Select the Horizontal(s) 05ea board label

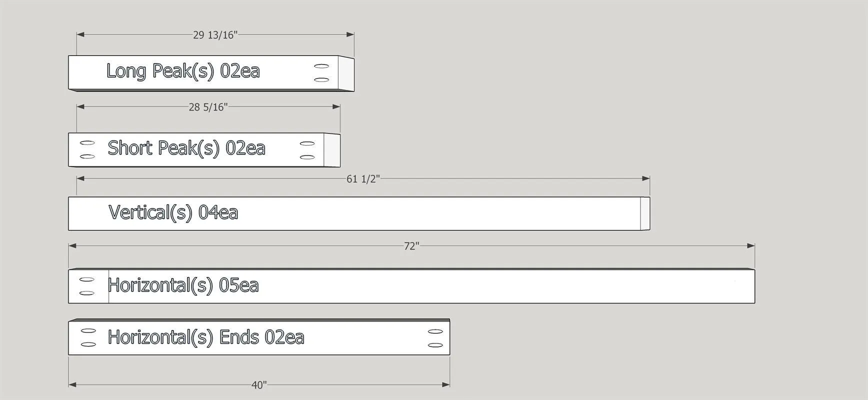[x=183, y=285]
